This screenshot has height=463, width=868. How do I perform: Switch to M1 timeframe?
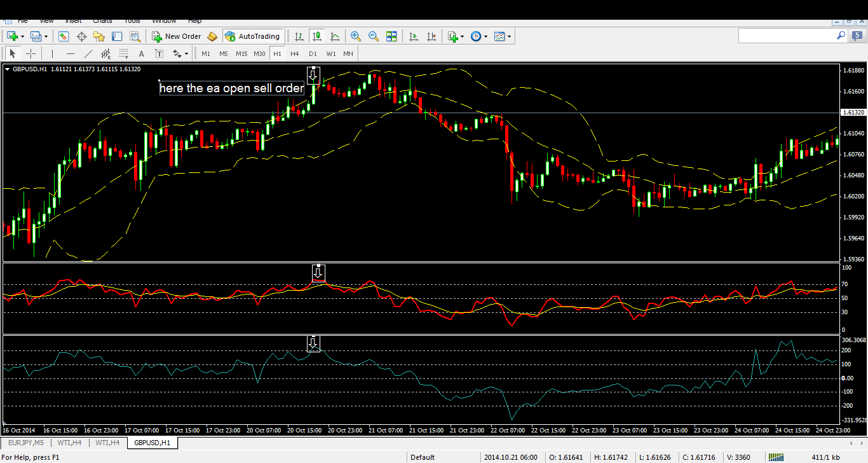pos(206,54)
